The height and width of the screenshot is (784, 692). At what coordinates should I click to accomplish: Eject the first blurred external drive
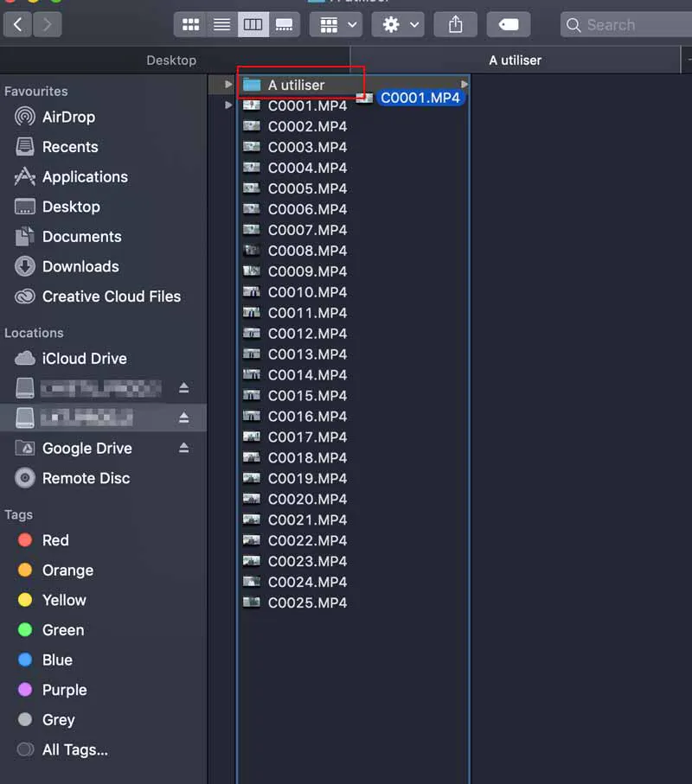183,387
